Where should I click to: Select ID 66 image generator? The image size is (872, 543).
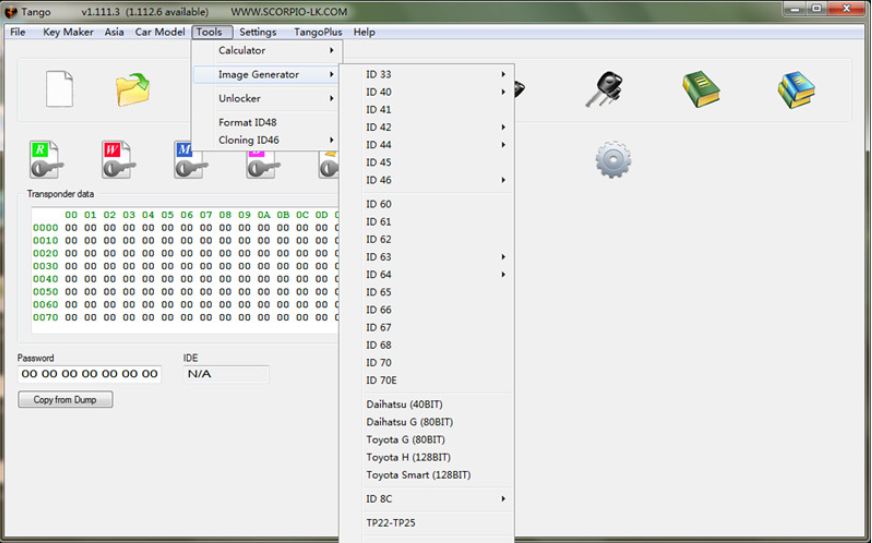tap(427, 310)
